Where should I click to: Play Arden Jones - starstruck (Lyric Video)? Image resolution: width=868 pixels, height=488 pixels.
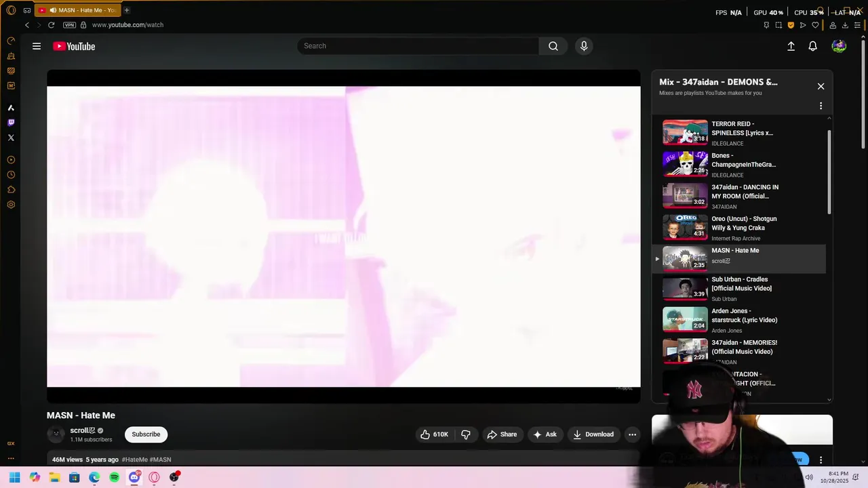coord(739,320)
